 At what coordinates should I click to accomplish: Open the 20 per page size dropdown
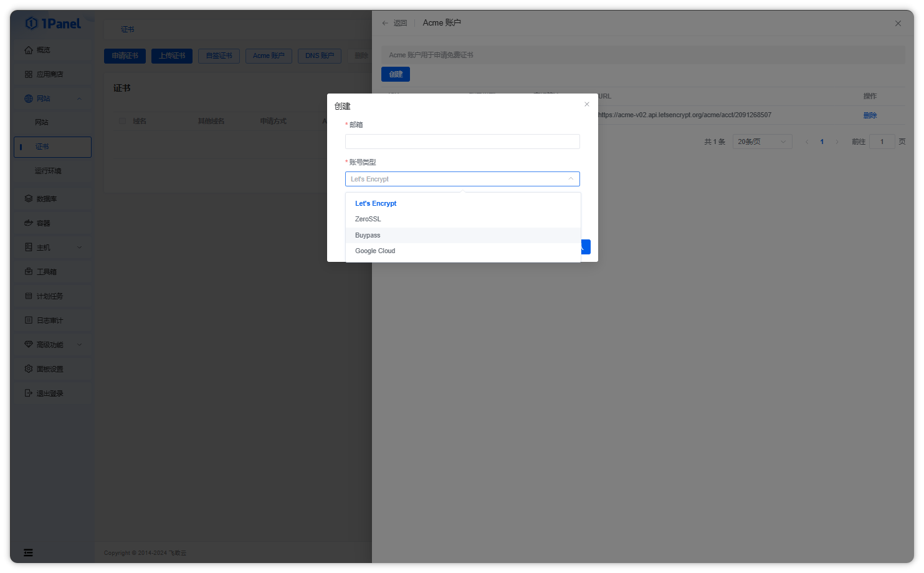762,142
